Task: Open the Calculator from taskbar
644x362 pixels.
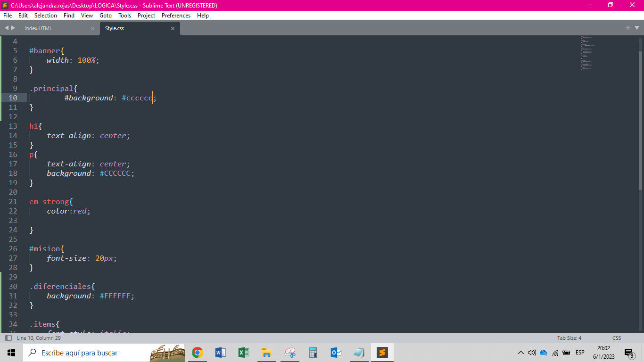Action: pos(313,353)
